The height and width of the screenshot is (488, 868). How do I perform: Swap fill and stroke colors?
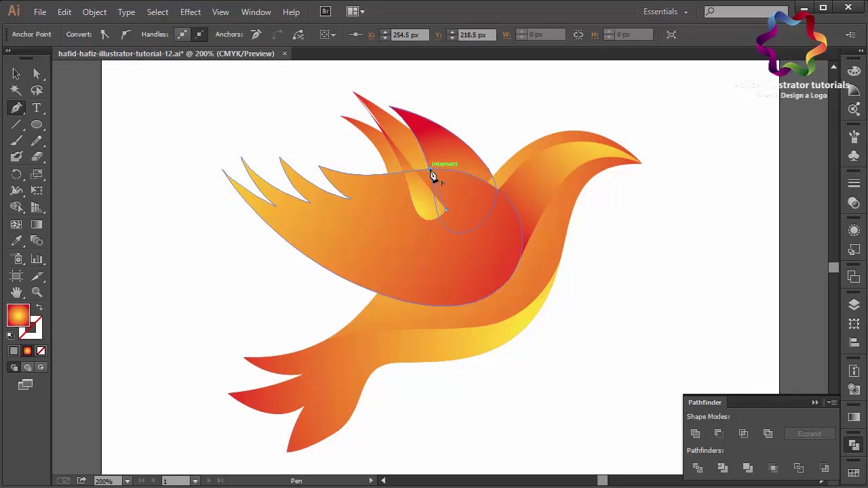click(39, 308)
